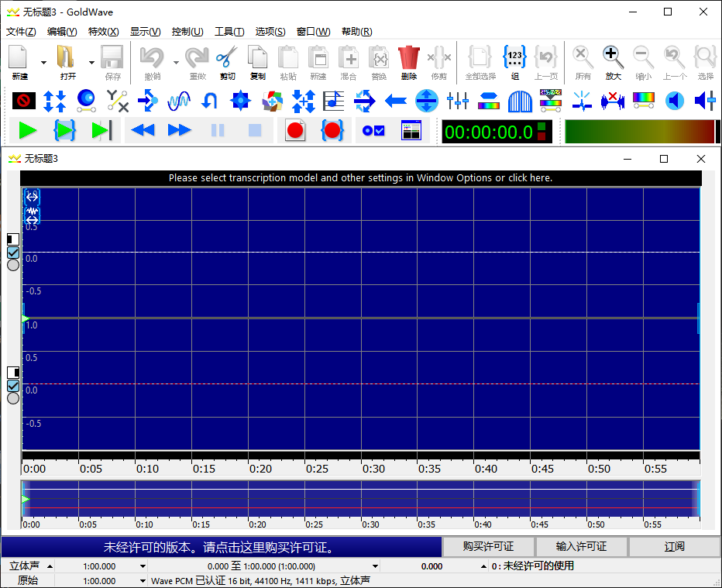Start recording with the red record button
Image resolution: width=722 pixels, height=588 pixels.
pos(295,131)
